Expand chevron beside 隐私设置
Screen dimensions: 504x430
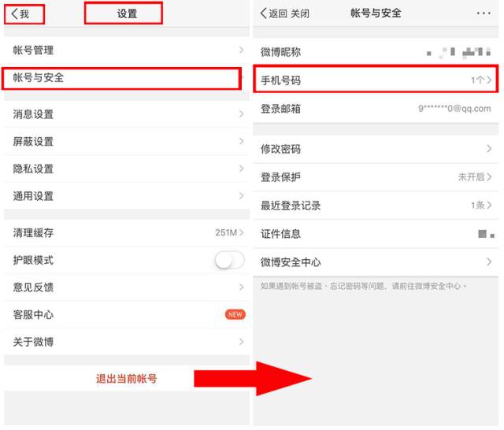242,169
